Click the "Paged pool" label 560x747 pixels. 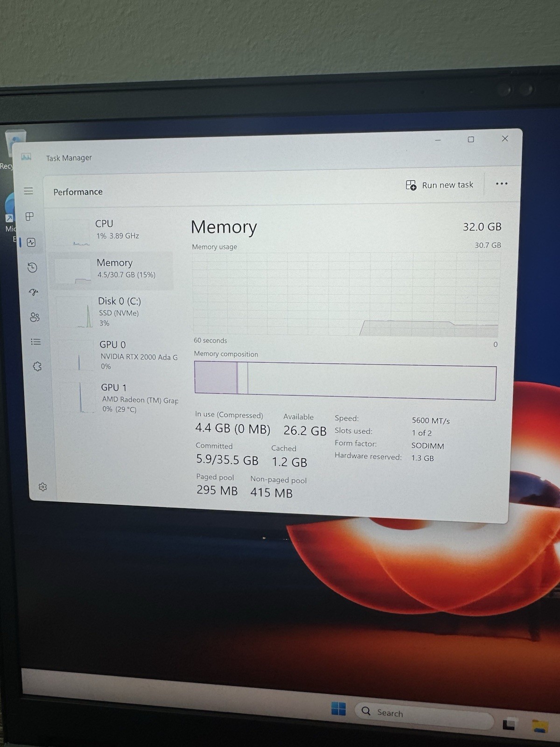(x=215, y=477)
